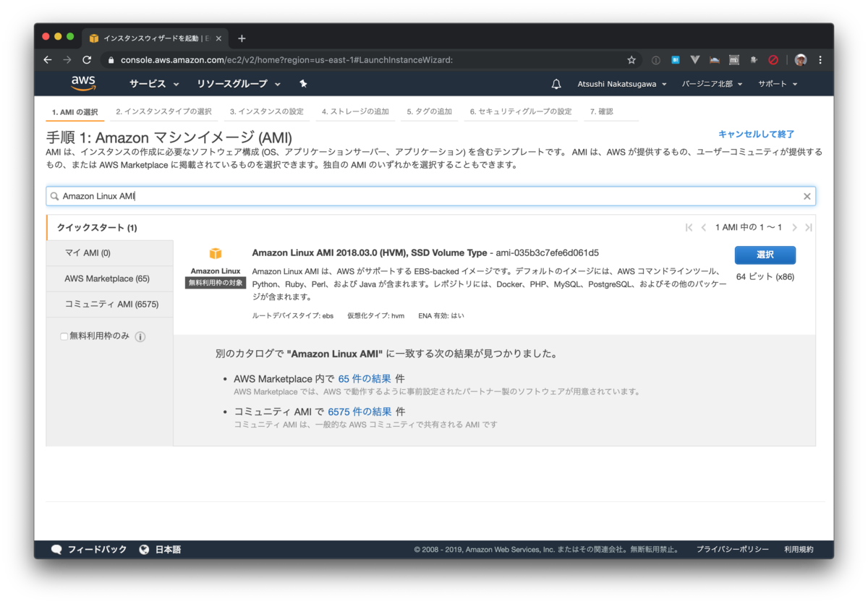The image size is (868, 604).
Task: Click the free tier info icon
Action: pyautogui.click(x=140, y=336)
